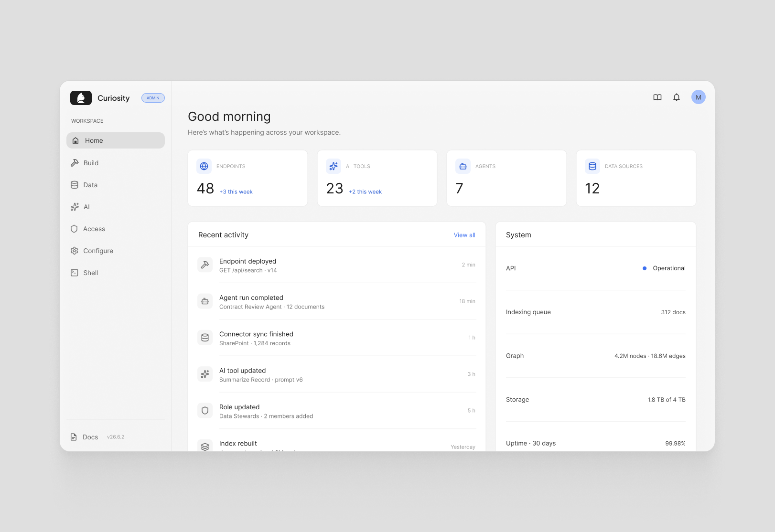Open the Role updated activity entry

pyautogui.click(x=337, y=411)
